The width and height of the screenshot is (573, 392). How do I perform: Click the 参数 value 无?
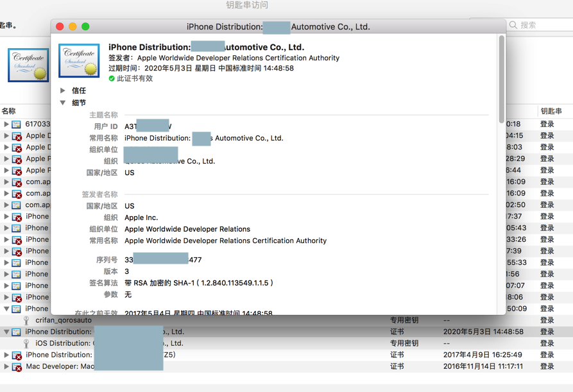tap(128, 294)
